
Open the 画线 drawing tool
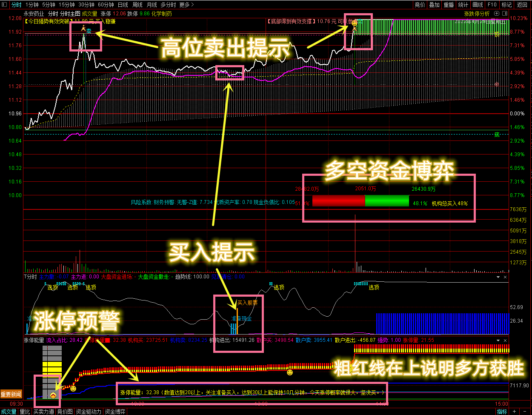(477, 4)
